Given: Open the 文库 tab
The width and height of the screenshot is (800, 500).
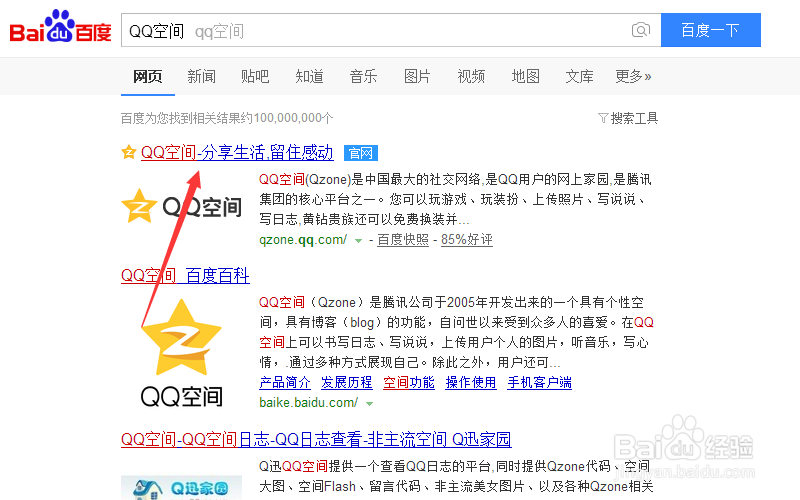Looking at the screenshot, I should point(579,77).
